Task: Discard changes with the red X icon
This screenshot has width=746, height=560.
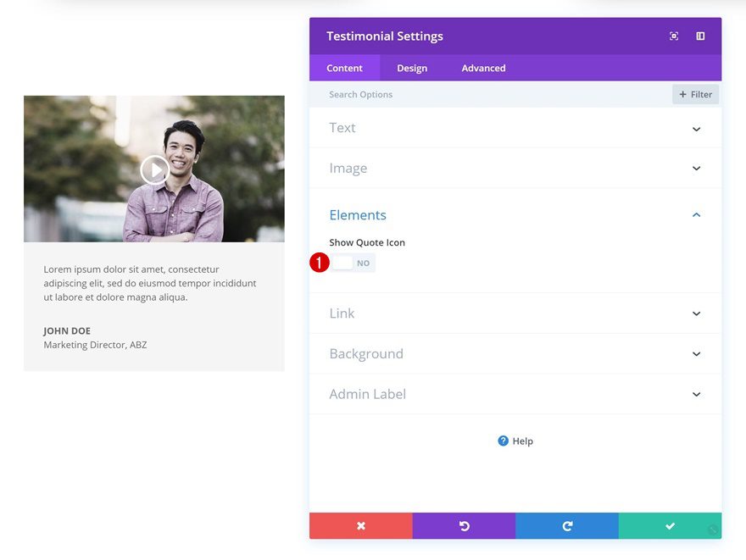Action: pyautogui.click(x=360, y=525)
